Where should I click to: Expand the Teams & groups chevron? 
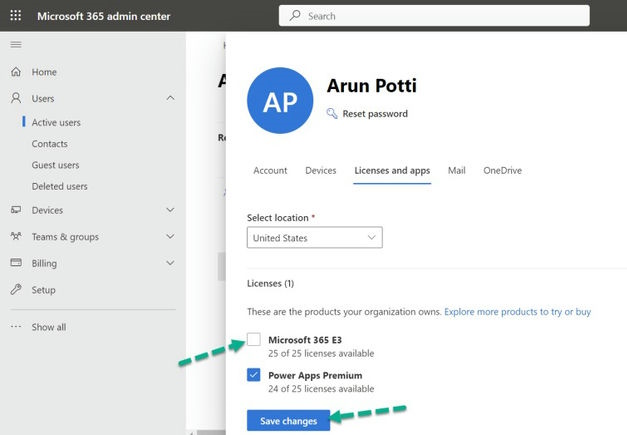pos(170,237)
